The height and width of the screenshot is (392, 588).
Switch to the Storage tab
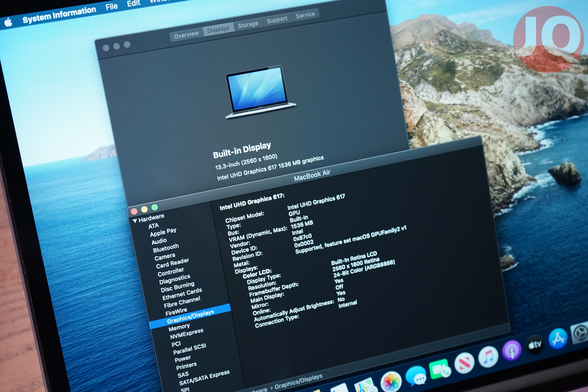(x=247, y=24)
